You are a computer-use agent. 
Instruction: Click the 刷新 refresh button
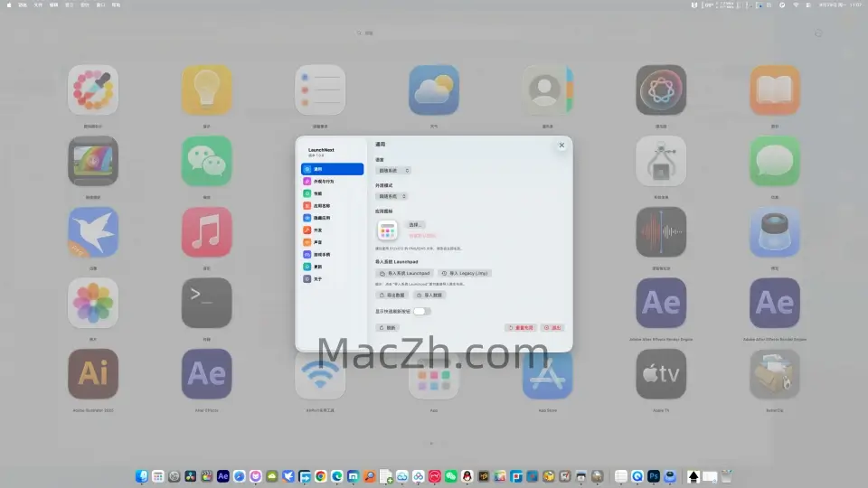(387, 327)
